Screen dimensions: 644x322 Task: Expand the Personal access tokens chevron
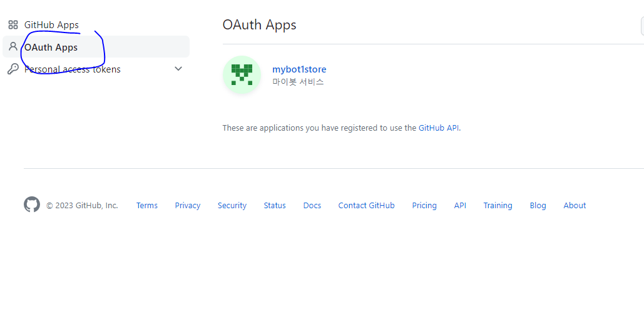pos(178,69)
